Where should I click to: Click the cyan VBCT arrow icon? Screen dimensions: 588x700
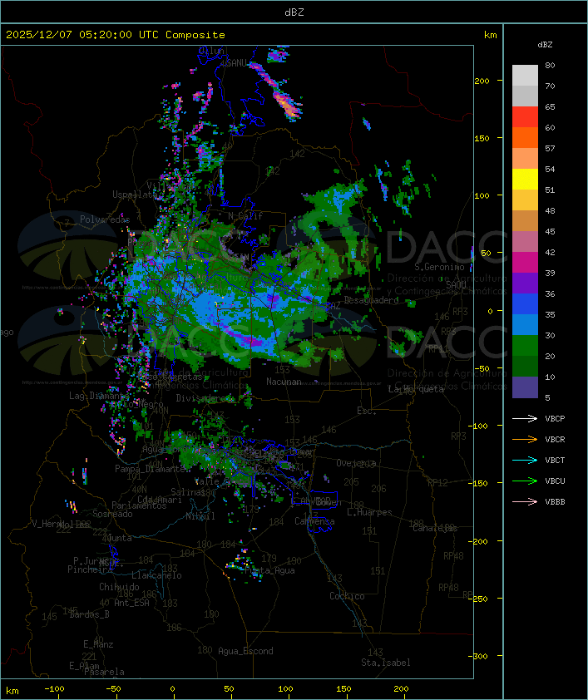tap(525, 461)
